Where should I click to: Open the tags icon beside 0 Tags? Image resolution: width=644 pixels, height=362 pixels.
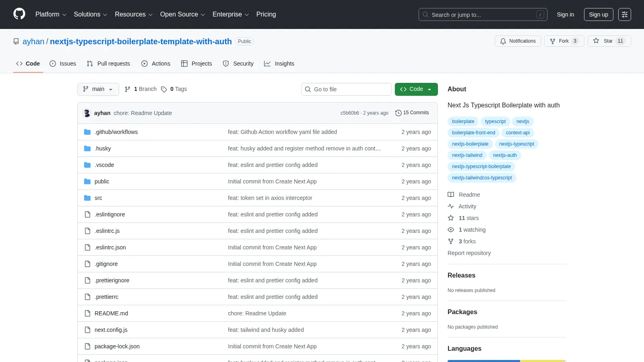(x=164, y=89)
